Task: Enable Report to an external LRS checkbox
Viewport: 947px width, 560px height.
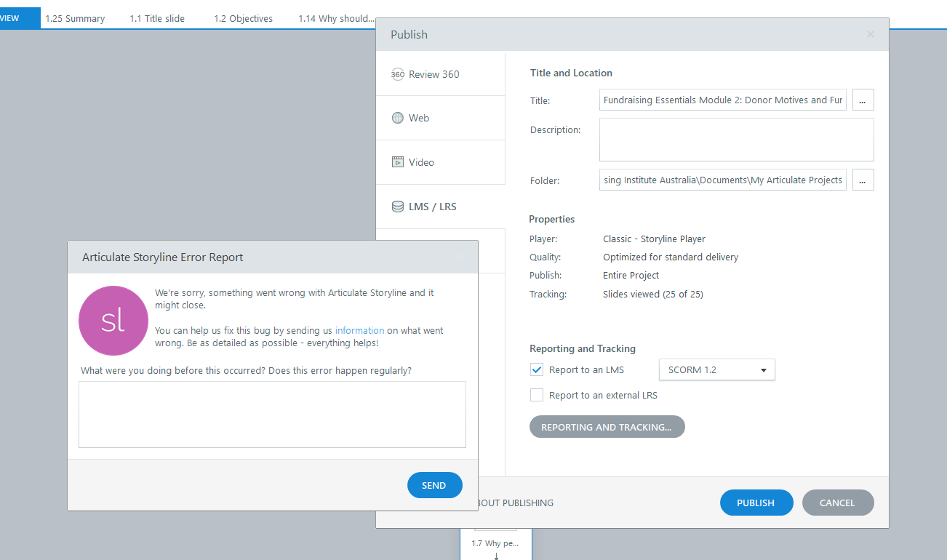Action: click(x=537, y=395)
